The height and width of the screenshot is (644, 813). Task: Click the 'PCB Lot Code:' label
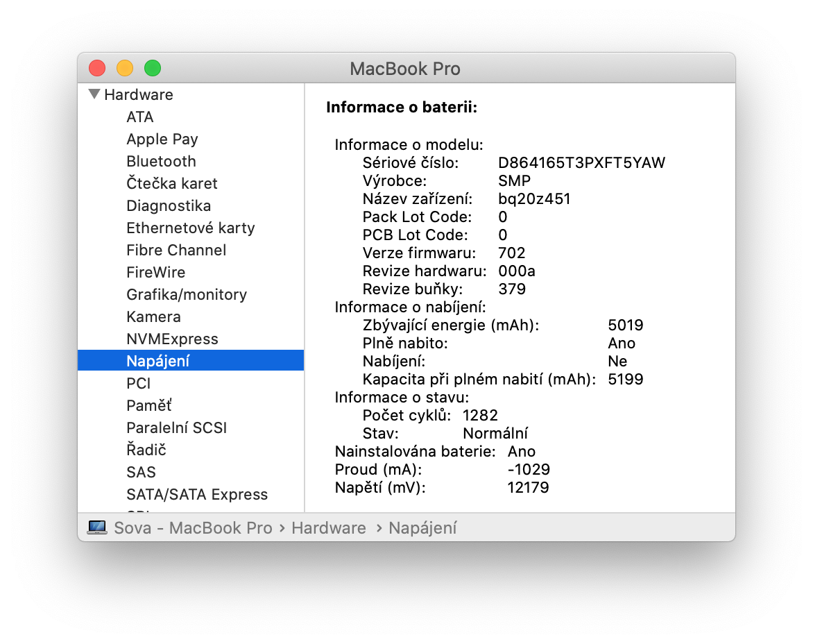416,235
